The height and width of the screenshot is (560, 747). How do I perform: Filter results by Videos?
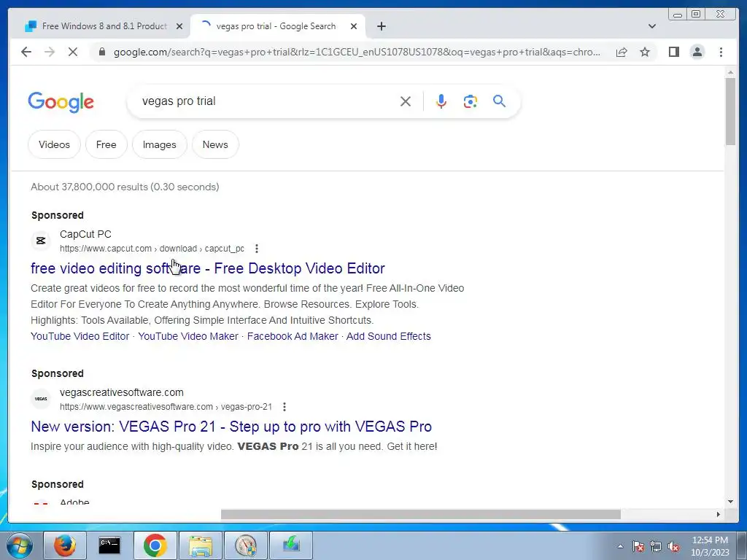(x=54, y=144)
